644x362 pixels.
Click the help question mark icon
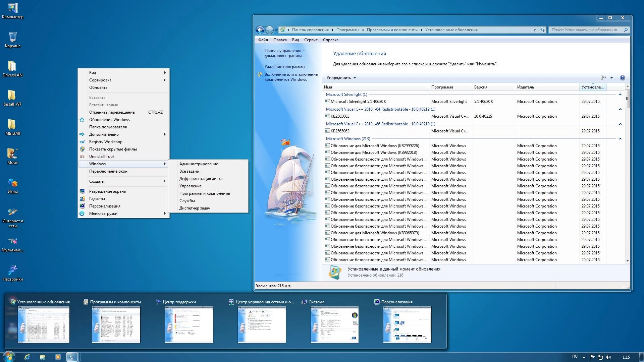click(623, 78)
